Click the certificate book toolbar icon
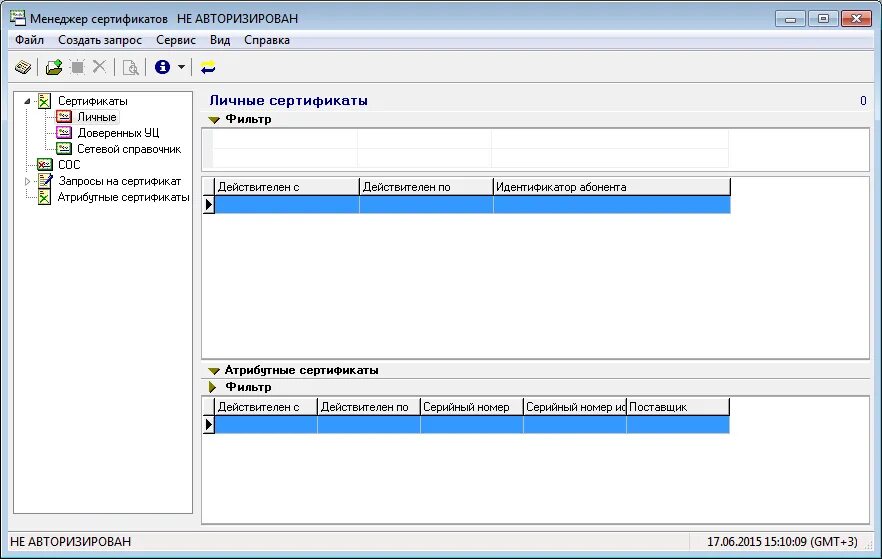882x559 pixels. (22, 67)
